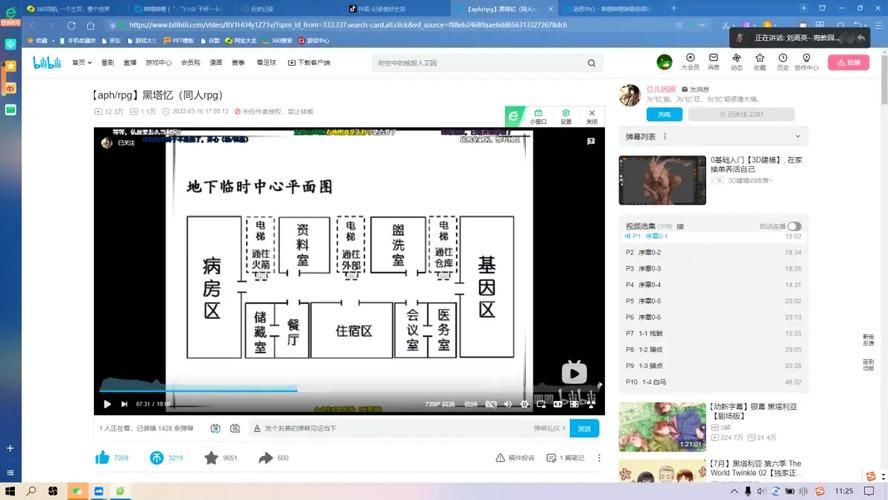This screenshot has width=888, height=500.
Task: Open the floating player 小窗口 button
Action: coord(538,116)
